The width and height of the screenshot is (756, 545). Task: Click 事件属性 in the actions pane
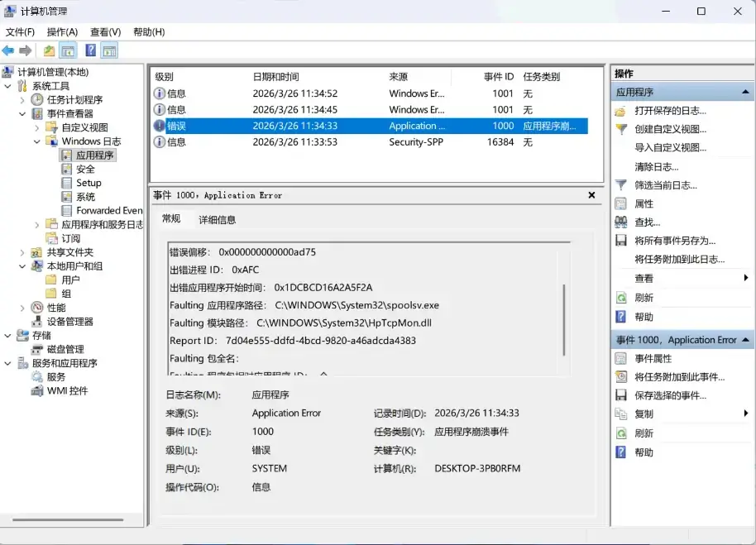(x=653, y=358)
